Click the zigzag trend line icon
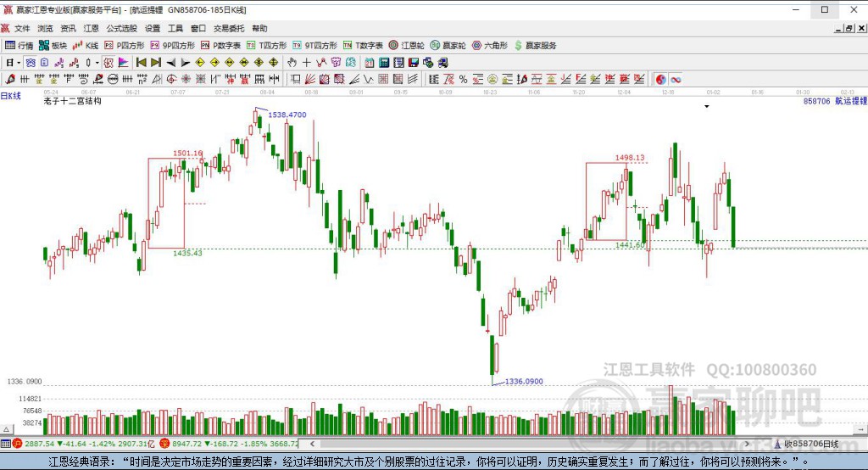 point(321,63)
